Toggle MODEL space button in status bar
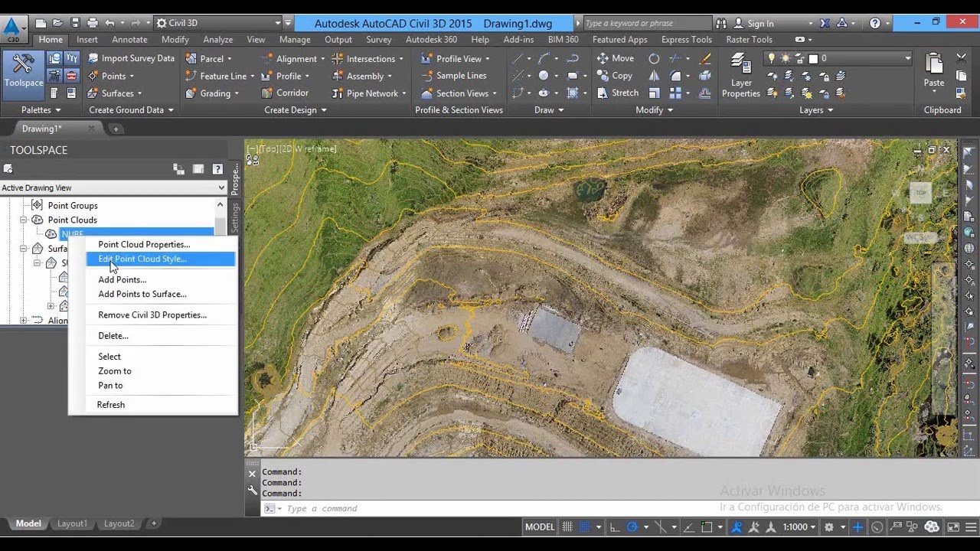980x551 pixels. [540, 527]
